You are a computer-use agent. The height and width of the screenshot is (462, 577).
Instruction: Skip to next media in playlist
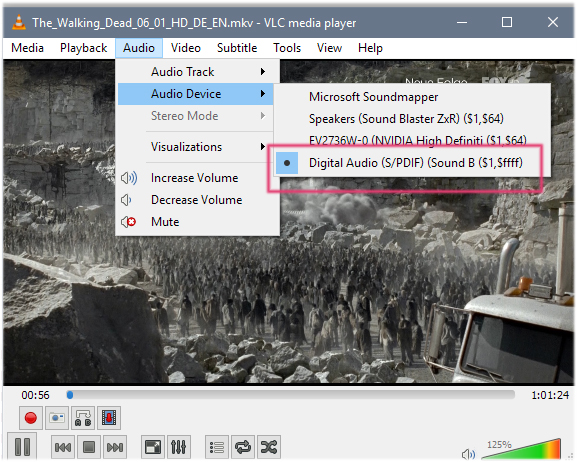(115, 447)
